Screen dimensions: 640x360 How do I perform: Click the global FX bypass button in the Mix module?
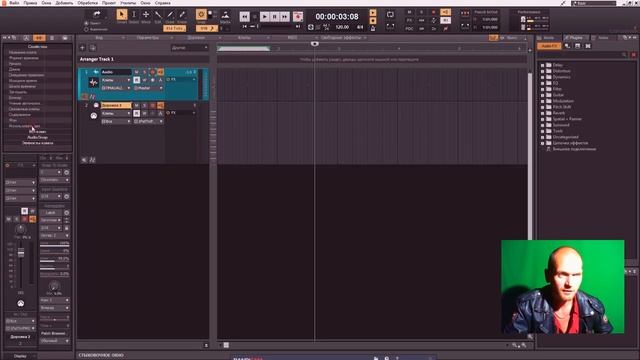click(409, 20)
